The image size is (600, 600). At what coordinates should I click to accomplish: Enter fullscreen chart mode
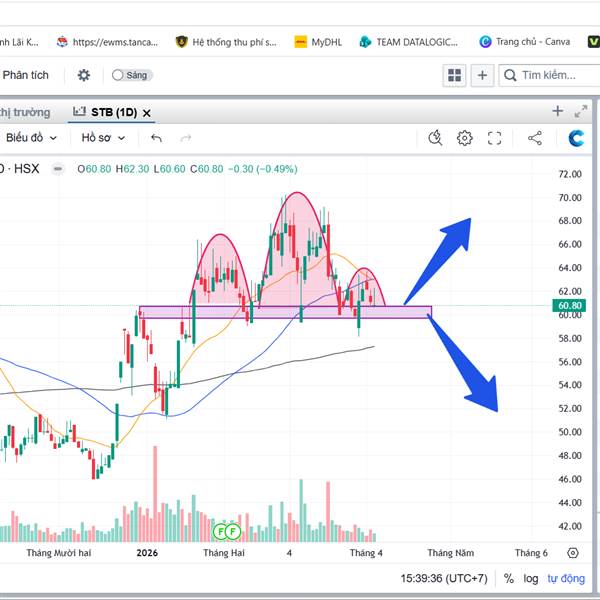(494, 138)
